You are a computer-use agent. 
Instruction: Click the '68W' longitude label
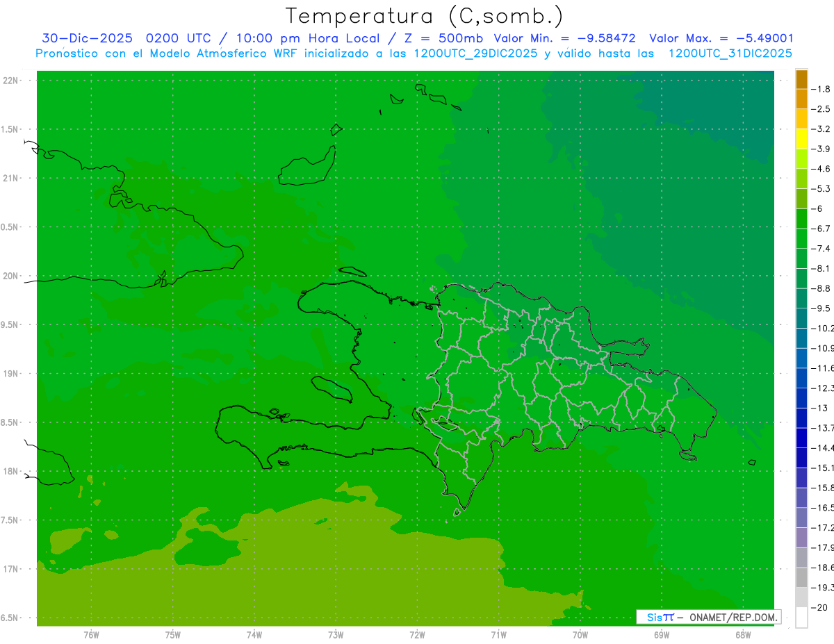(742, 635)
